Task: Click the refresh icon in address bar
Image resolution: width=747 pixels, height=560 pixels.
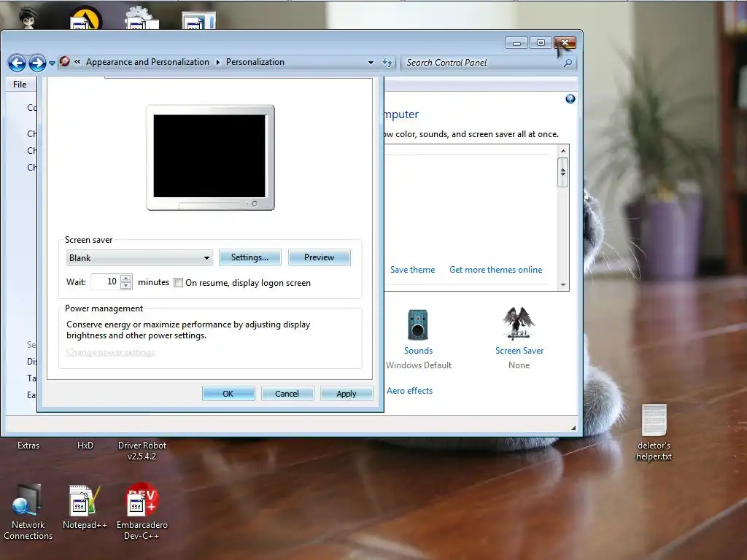Action: [x=387, y=63]
